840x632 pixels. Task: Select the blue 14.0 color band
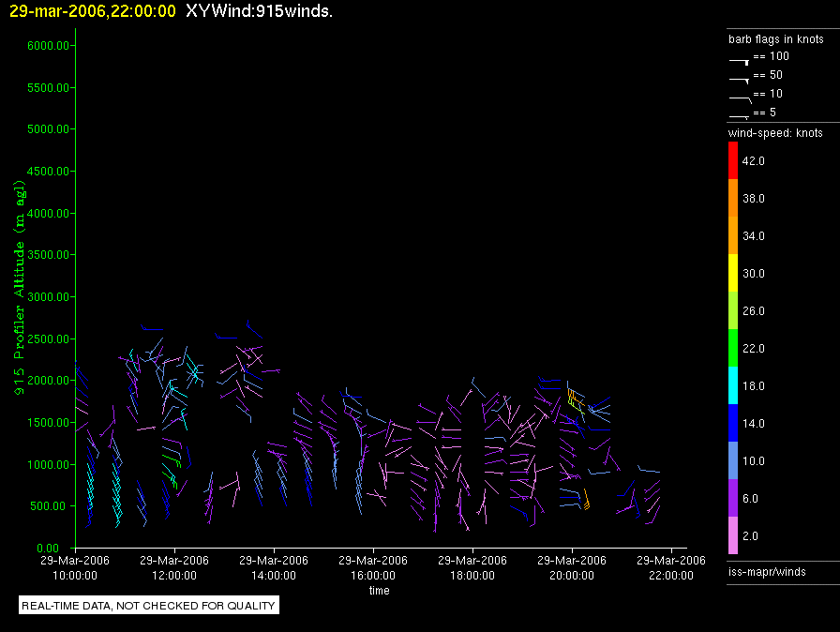[733, 423]
